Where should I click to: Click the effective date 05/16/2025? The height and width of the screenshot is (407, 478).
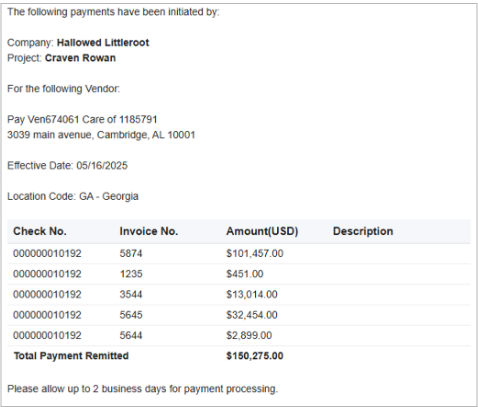(102, 166)
